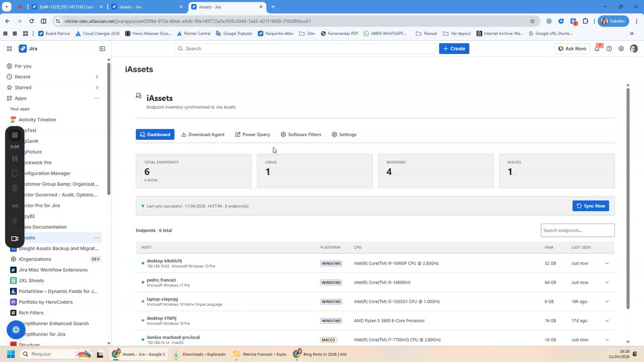
Task: Click the camera icon on the recorder overlay
Action: (15, 239)
